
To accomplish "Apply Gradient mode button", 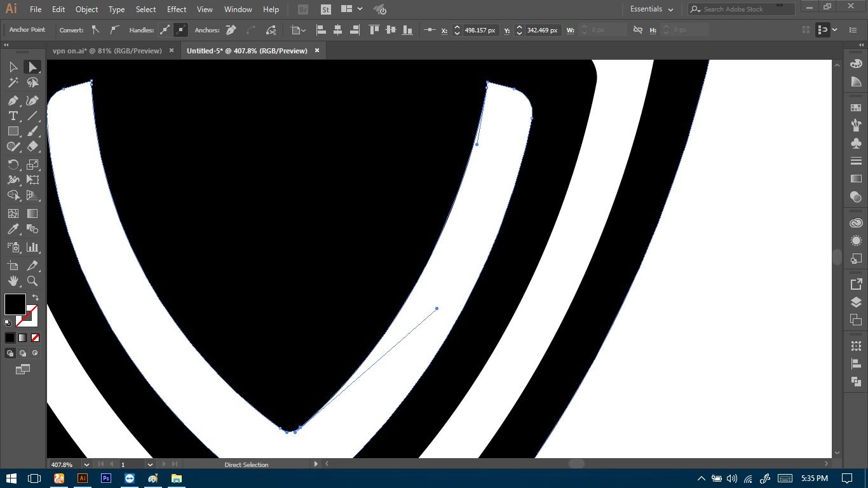I will point(23,337).
